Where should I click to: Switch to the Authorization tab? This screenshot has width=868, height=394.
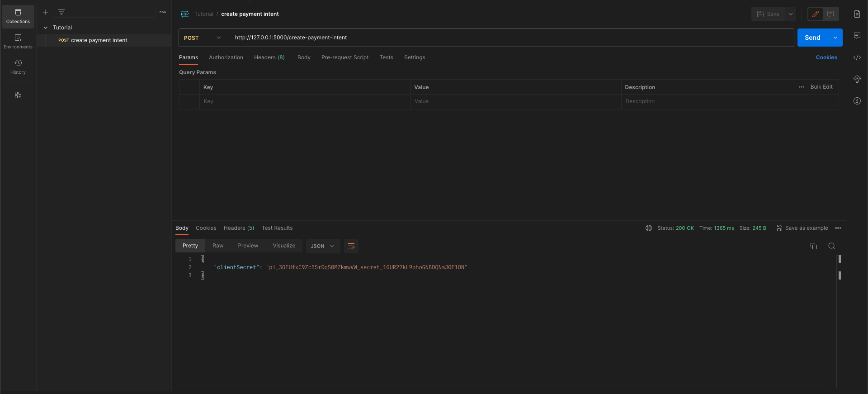click(x=226, y=57)
